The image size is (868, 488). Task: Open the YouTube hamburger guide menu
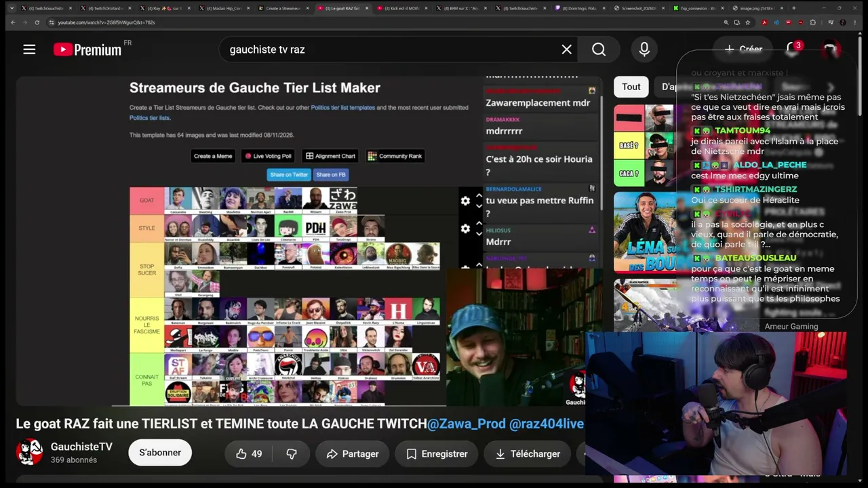point(29,49)
